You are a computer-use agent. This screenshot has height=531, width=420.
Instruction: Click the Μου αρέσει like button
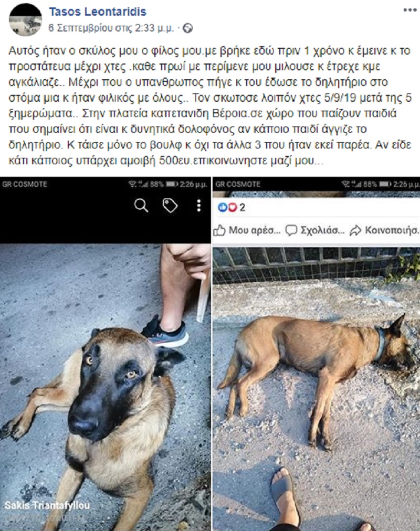tap(247, 230)
